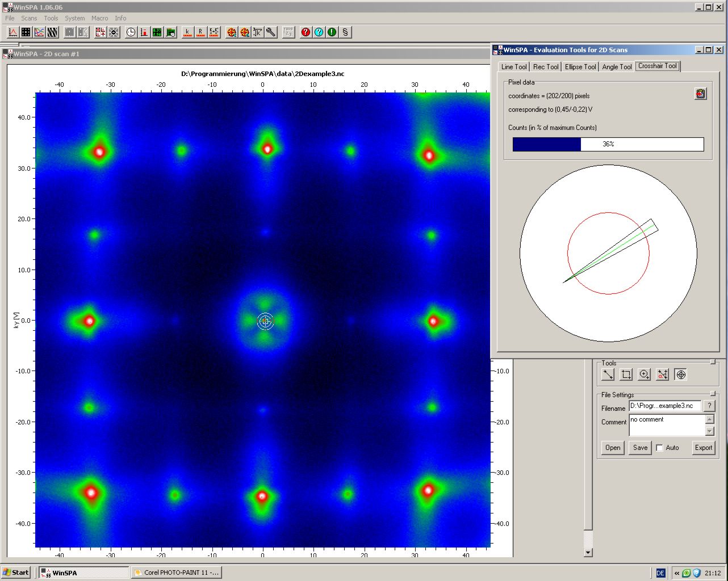Click the red question mark help icon
The width and height of the screenshot is (728, 581).
pyautogui.click(x=306, y=32)
